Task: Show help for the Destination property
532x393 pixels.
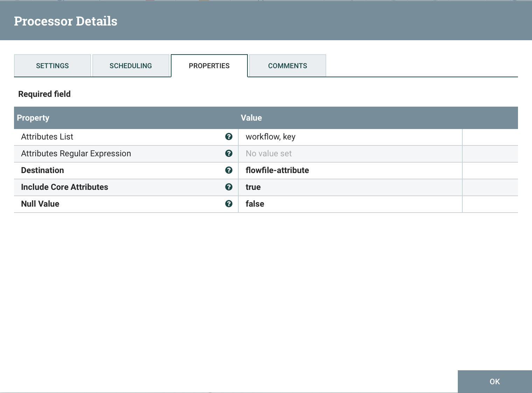Action: [x=229, y=170]
